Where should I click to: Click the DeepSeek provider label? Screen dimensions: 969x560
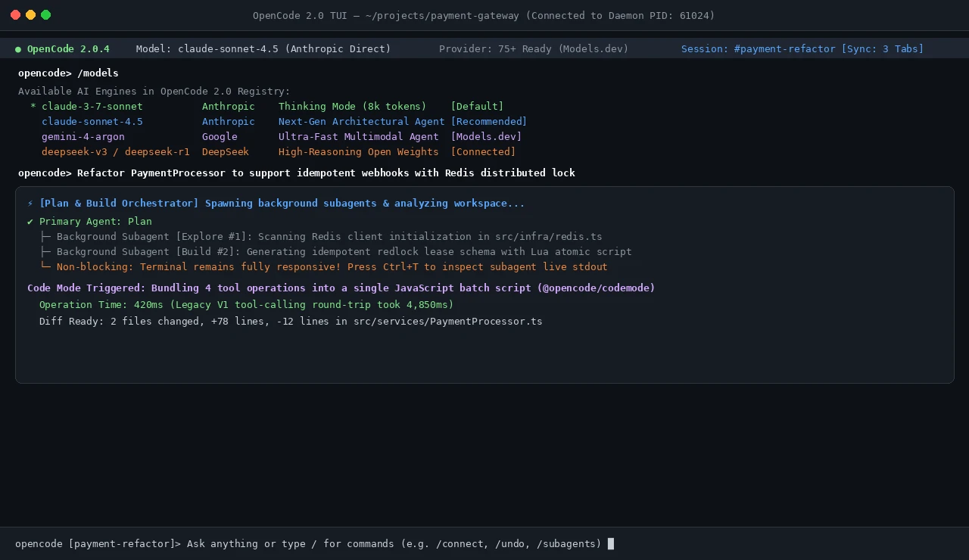click(226, 152)
